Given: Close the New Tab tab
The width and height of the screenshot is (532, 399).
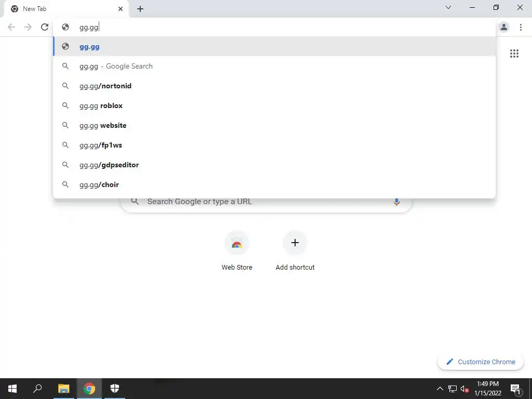Looking at the screenshot, I should pyautogui.click(x=121, y=9).
